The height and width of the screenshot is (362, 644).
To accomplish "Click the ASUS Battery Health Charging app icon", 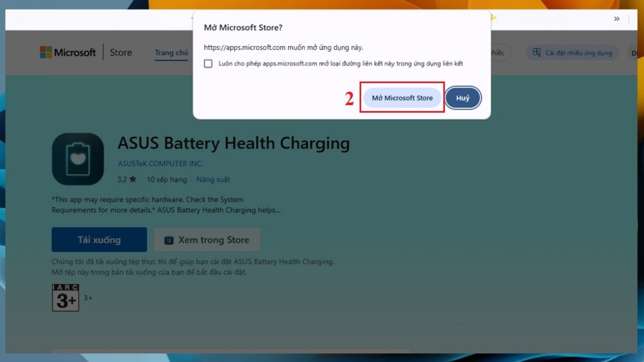I will [77, 159].
